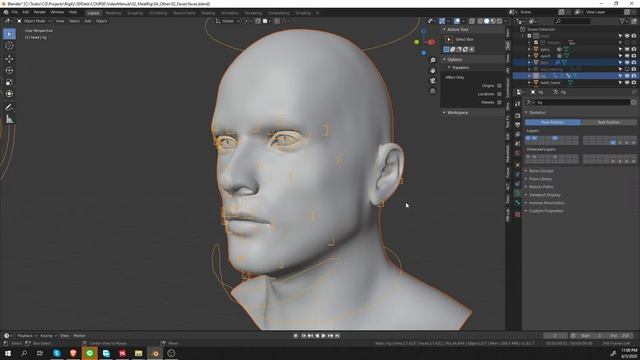The height and width of the screenshot is (360, 640).
Task: Expand the Pose Library panel
Action: (x=540, y=179)
